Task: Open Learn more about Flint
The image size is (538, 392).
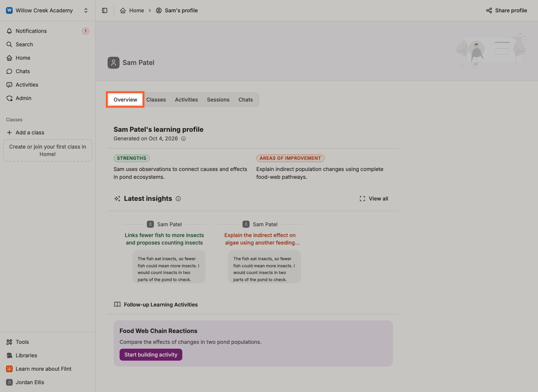Action: coord(47,369)
